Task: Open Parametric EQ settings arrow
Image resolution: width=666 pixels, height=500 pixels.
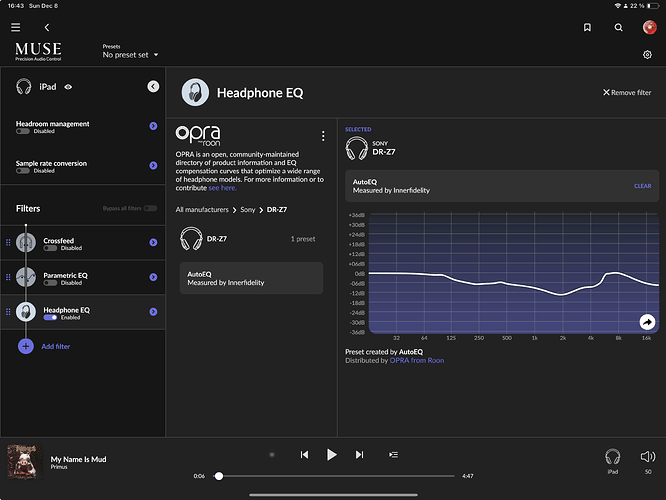Action: point(153,277)
